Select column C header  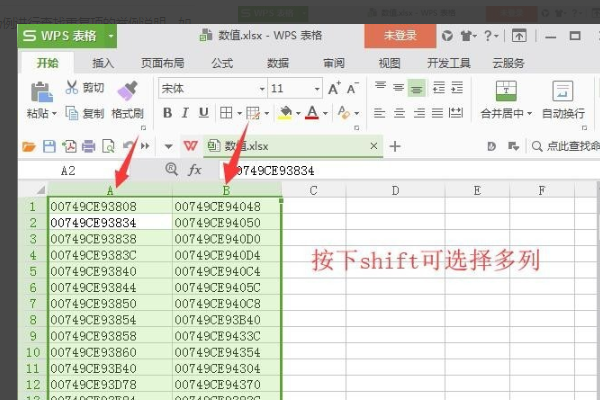(313, 190)
